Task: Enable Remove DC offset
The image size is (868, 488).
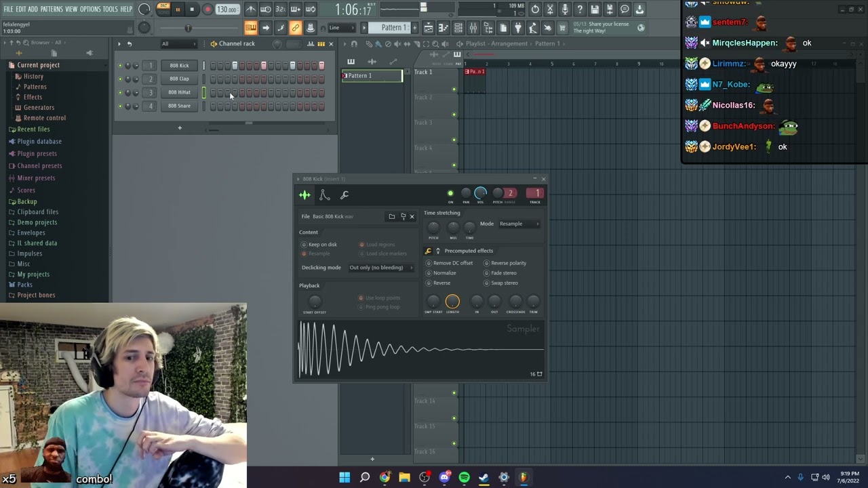Action: pyautogui.click(x=449, y=263)
